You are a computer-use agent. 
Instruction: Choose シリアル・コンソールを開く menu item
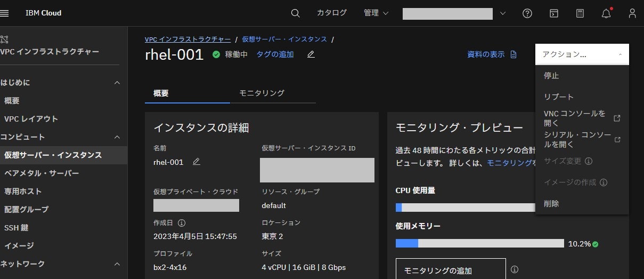click(x=582, y=140)
